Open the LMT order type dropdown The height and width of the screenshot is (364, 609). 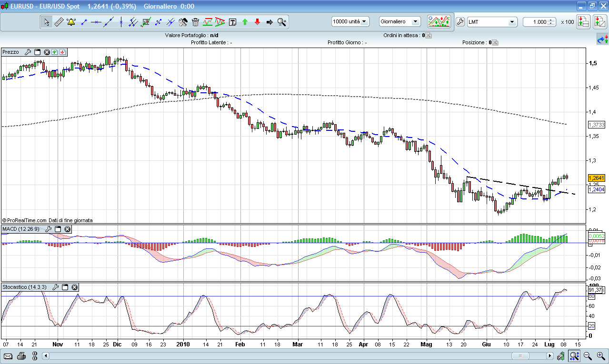point(512,22)
